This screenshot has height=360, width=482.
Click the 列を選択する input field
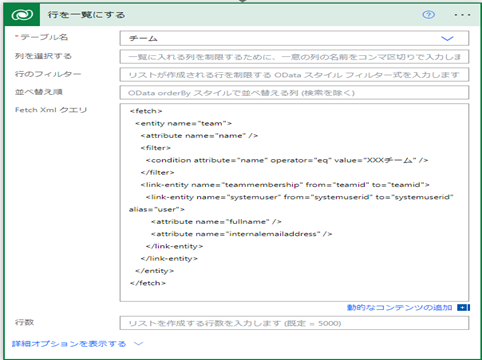pos(294,57)
